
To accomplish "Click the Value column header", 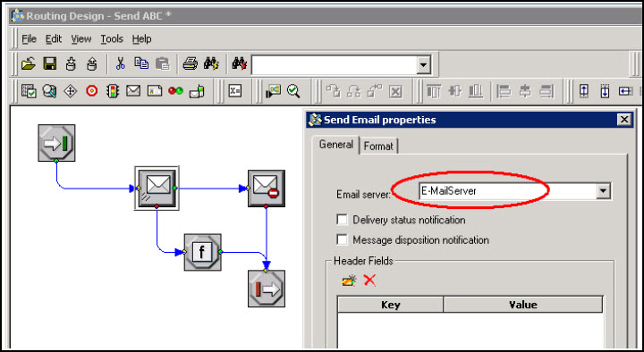I will (523, 305).
